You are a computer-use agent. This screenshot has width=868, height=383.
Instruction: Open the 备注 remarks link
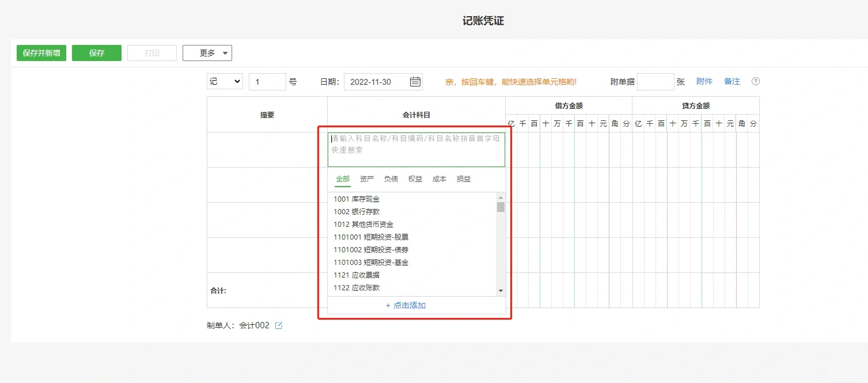tap(731, 81)
